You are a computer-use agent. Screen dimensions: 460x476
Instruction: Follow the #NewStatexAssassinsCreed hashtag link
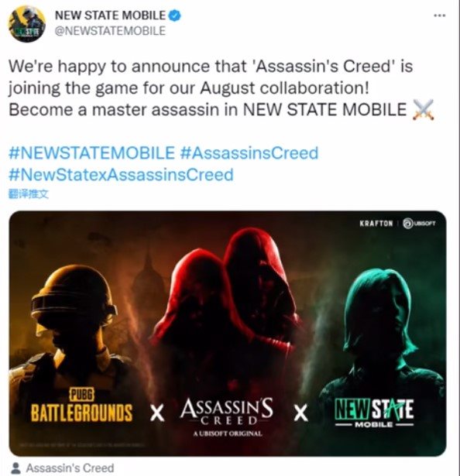[121, 175]
